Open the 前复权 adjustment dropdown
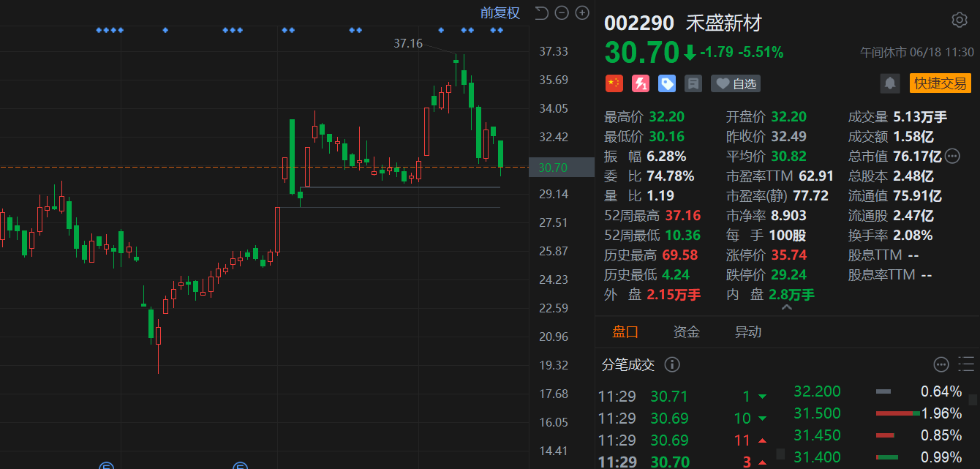The image size is (980, 469). pos(500,12)
